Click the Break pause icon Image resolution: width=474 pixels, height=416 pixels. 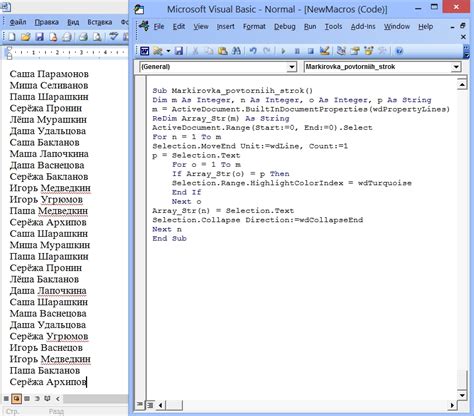297,51
